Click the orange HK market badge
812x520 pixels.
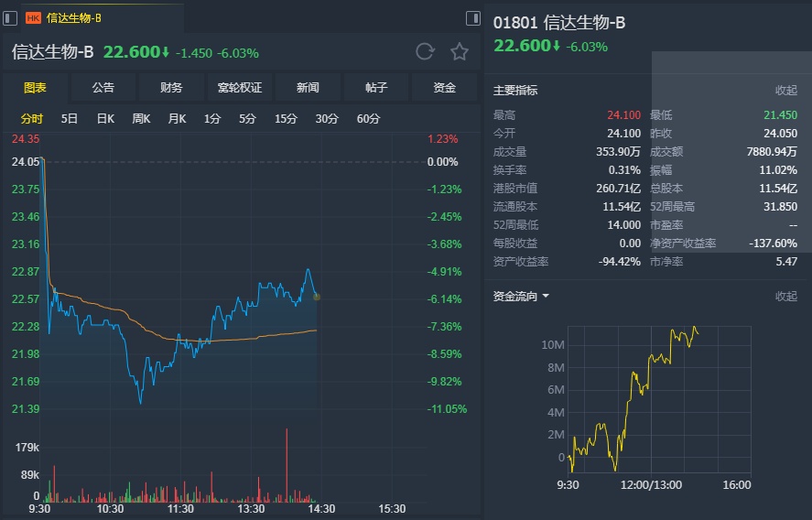[33, 17]
